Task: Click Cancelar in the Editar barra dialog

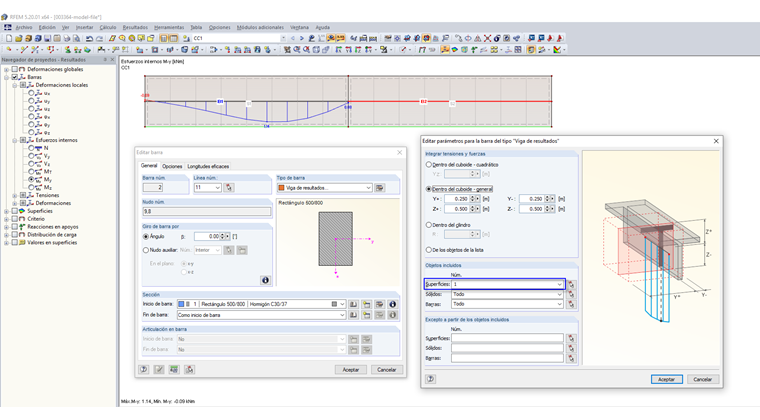Action: point(385,369)
